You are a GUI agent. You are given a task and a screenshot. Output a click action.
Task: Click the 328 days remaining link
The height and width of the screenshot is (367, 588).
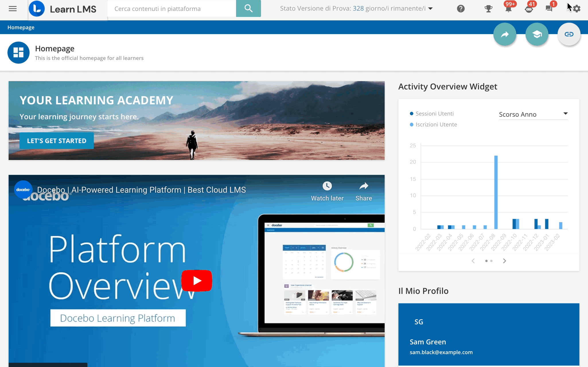[x=358, y=9]
